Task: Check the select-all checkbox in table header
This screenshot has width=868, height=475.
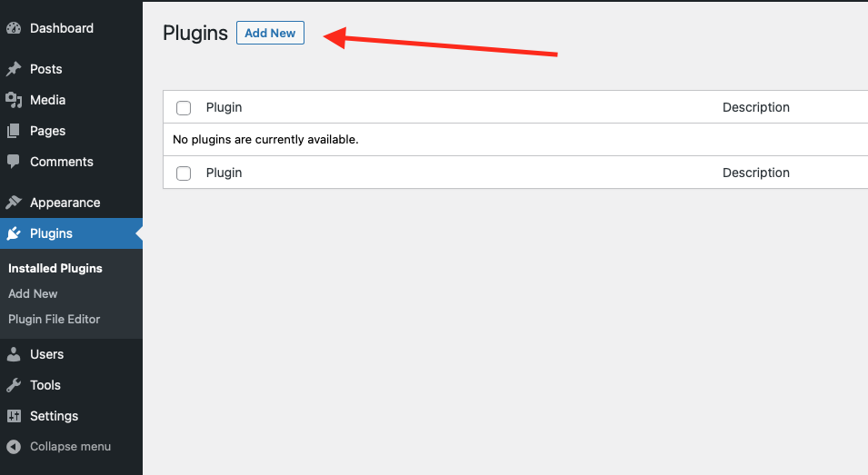Action: (x=184, y=108)
